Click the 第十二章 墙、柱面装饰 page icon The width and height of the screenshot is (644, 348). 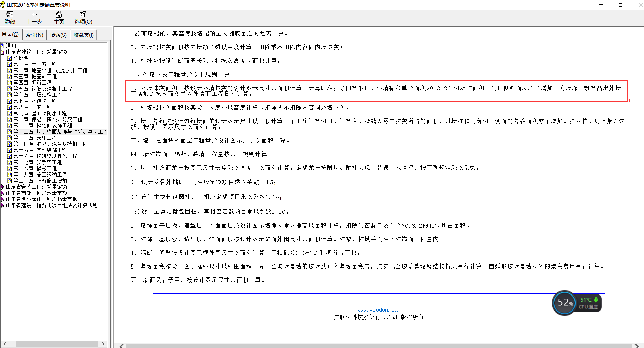pos(10,132)
